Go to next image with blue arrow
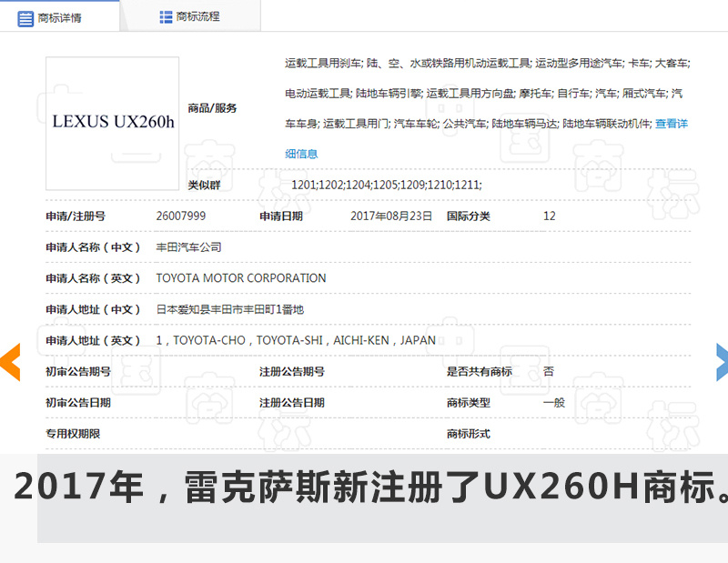 tap(722, 362)
